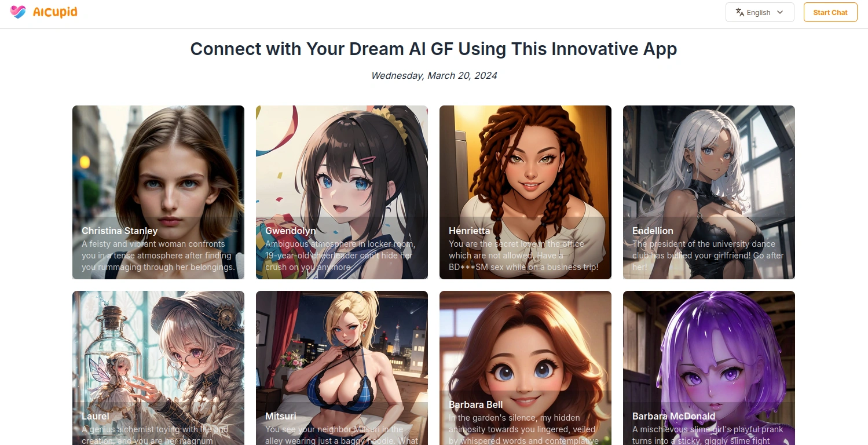
Task: Expand the English language dropdown chevron
Action: pyautogui.click(x=780, y=12)
